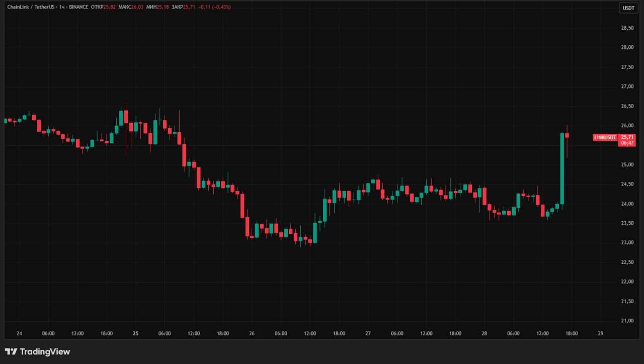
Task: Click the 25,71 current price label
Action: click(x=627, y=137)
